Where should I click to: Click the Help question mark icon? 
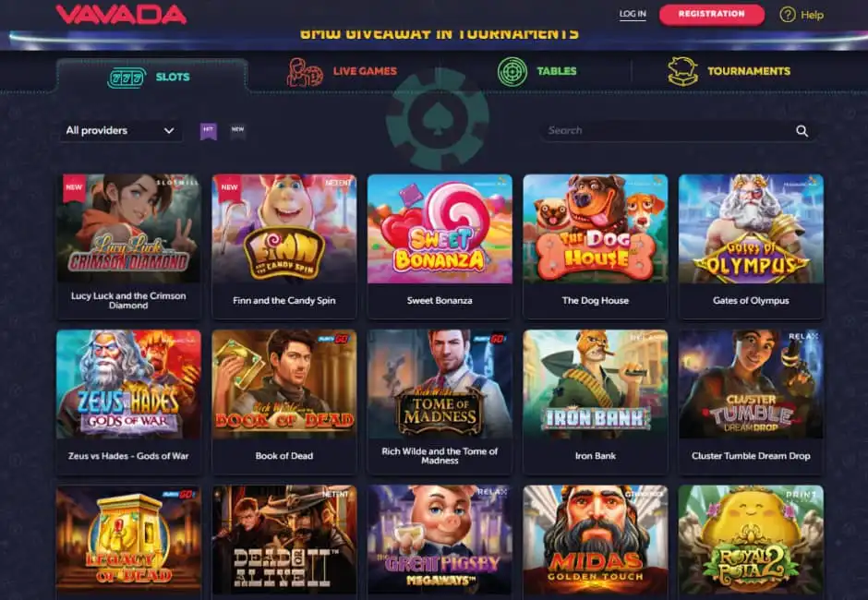[x=787, y=15]
